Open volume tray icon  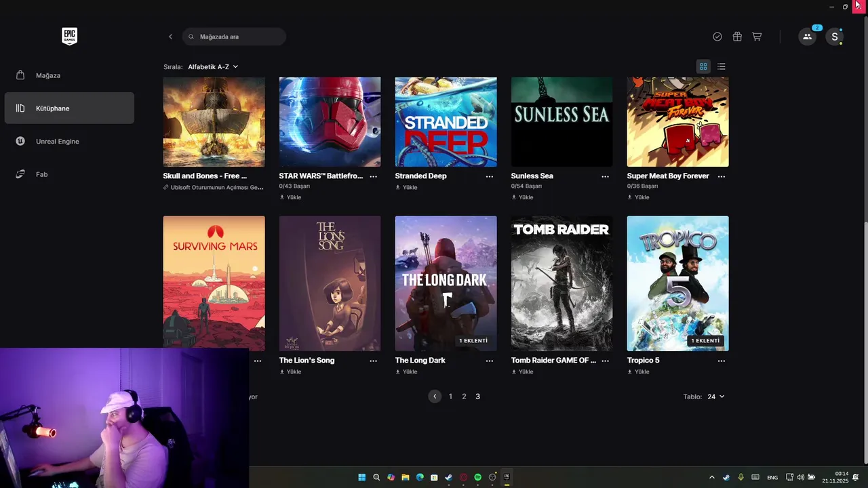click(x=800, y=477)
